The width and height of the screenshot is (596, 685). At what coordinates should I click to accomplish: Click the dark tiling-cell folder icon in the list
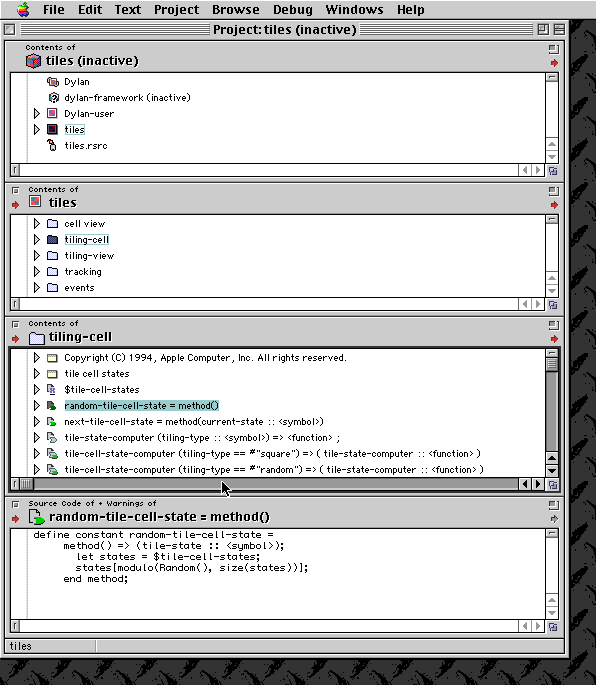(52, 239)
